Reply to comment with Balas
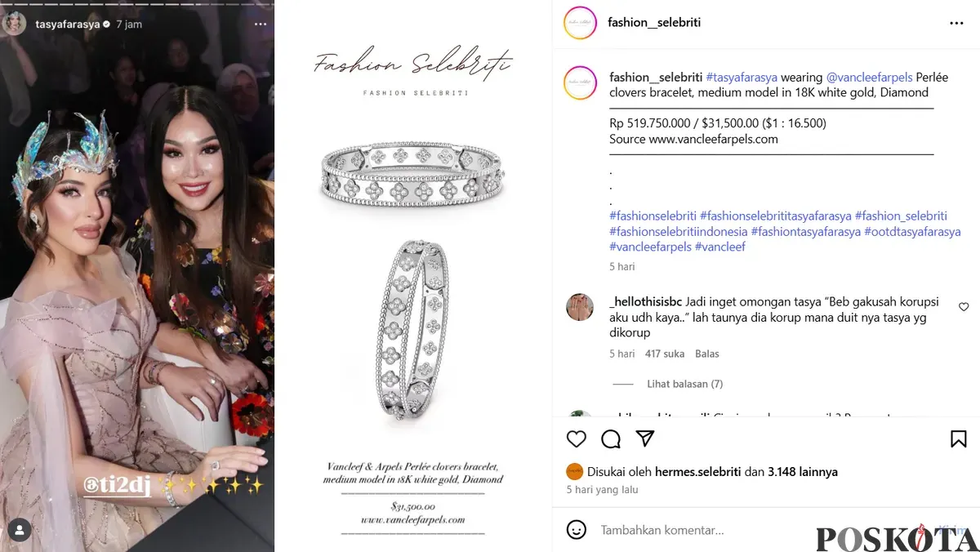This screenshot has height=552, width=980. click(707, 354)
